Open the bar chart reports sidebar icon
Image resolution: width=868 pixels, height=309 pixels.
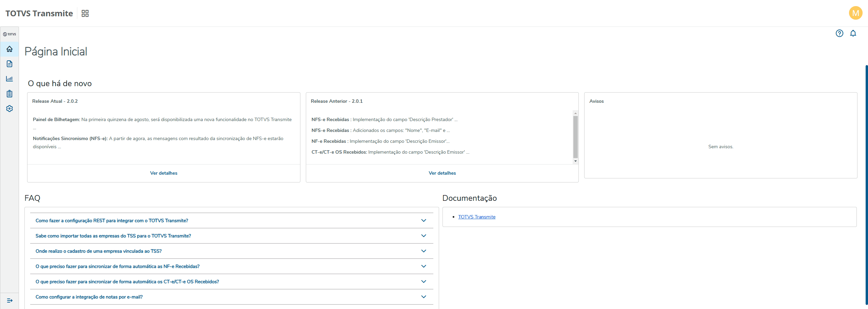[x=9, y=79]
